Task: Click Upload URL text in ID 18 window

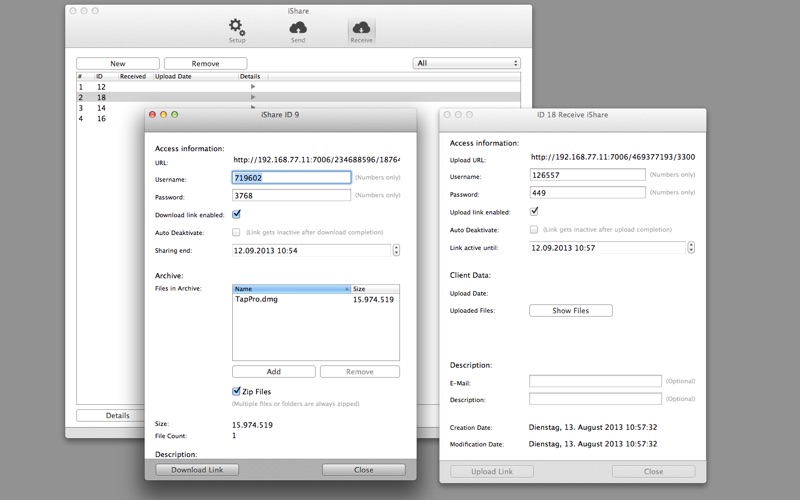Action: (x=613, y=157)
